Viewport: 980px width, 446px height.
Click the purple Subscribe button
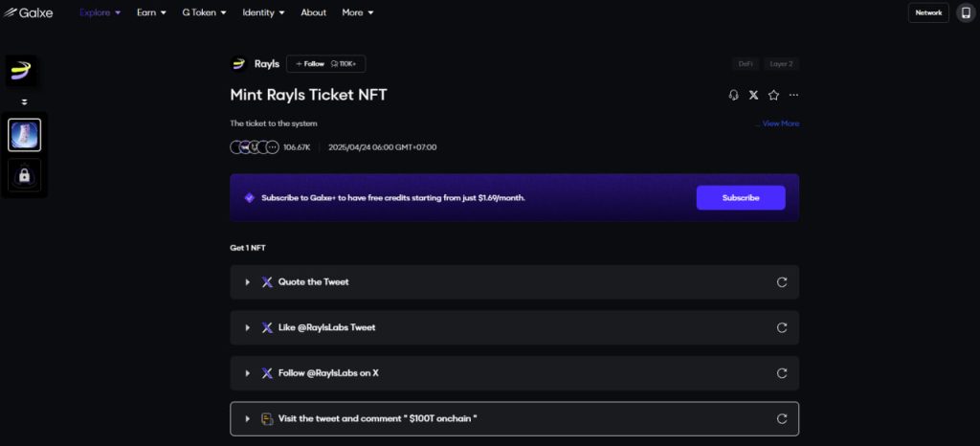click(741, 198)
